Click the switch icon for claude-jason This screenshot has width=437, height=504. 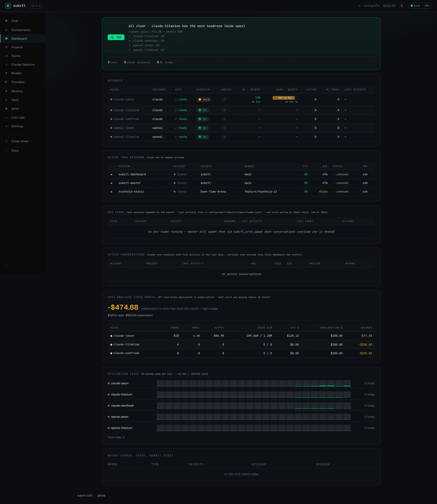pyautogui.click(x=224, y=99)
